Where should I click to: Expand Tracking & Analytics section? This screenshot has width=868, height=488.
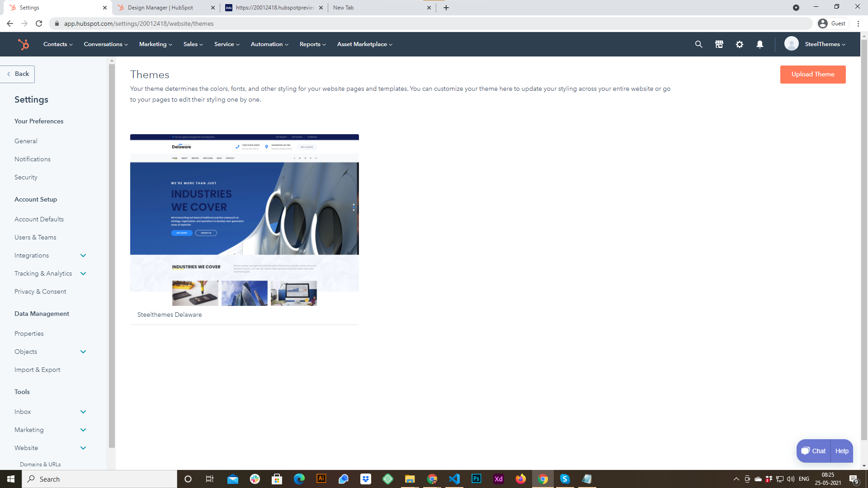pyautogui.click(x=83, y=274)
